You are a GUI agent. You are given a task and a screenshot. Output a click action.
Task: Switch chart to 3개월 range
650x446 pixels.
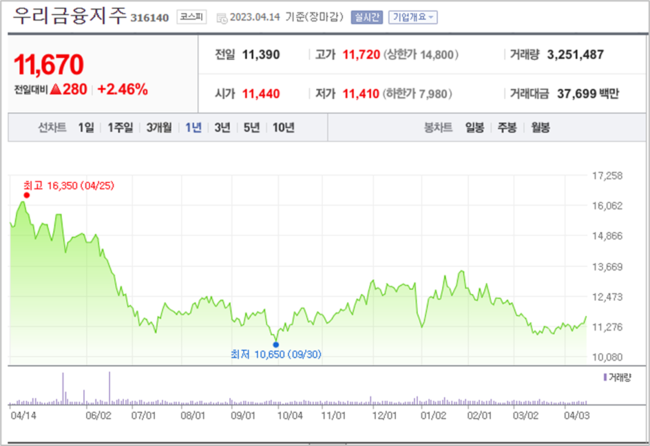click(x=159, y=128)
